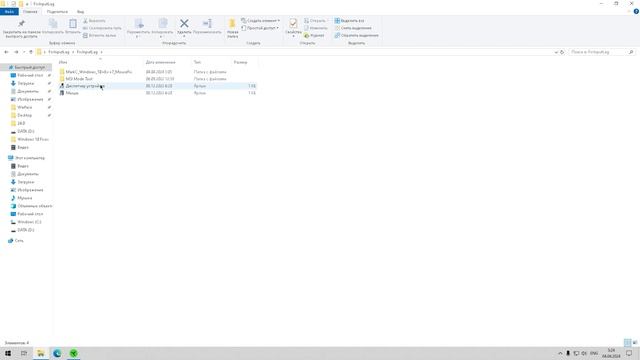Click Обратить выделение in the ribbon
This screenshot has width=640, height=360.
[x=356, y=36]
